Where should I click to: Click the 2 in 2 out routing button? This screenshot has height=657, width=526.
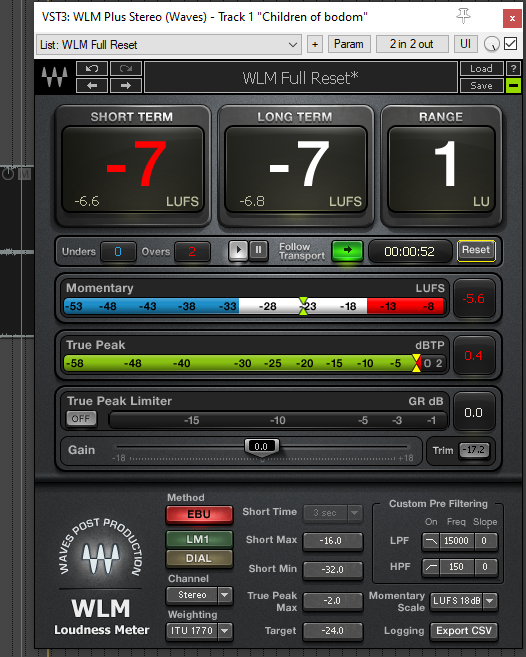point(412,44)
